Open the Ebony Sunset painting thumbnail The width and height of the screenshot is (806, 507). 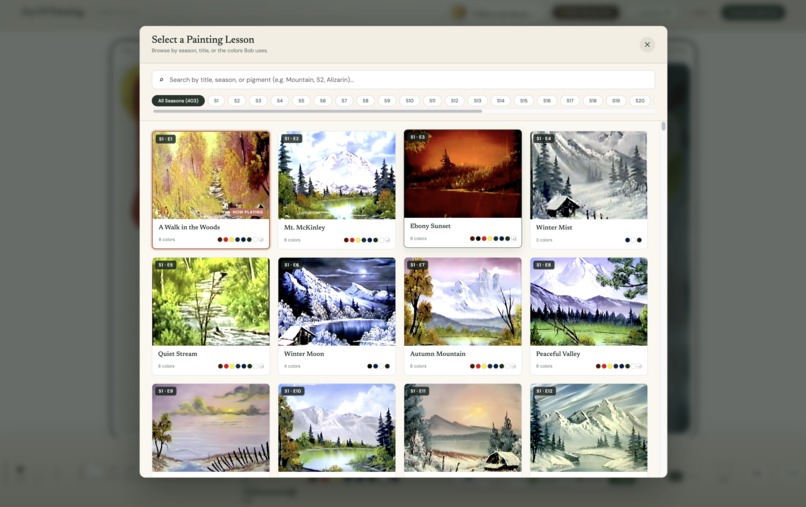[463, 174]
